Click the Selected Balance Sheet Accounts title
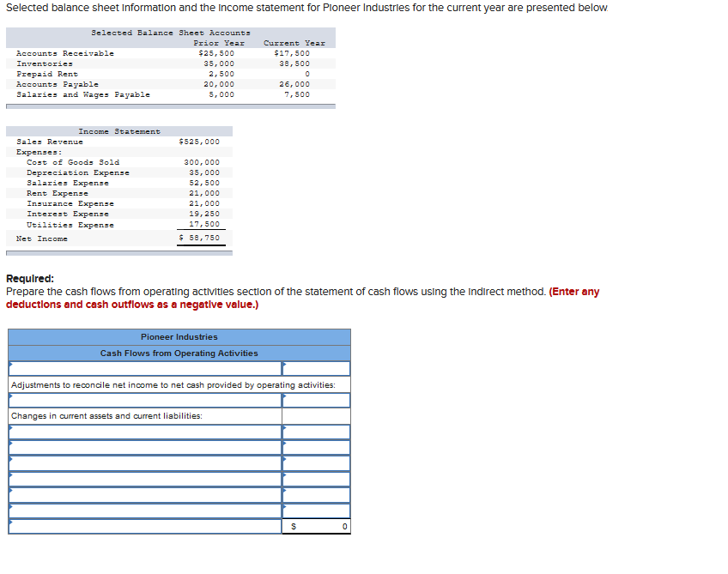The height and width of the screenshot is (574, 728). [x=171, y=33]
